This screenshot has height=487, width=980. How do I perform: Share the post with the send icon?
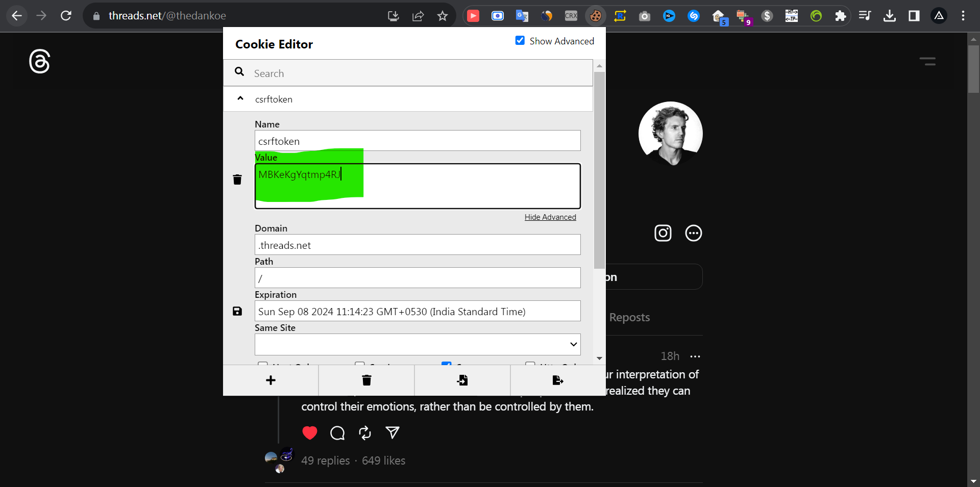pos(393,433)
